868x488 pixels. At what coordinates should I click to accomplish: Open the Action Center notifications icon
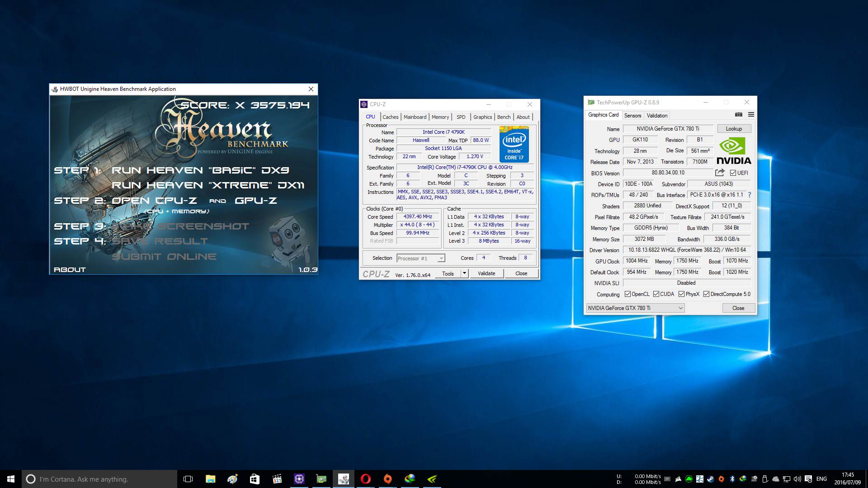pyautogui.click(x=808, y=479)
